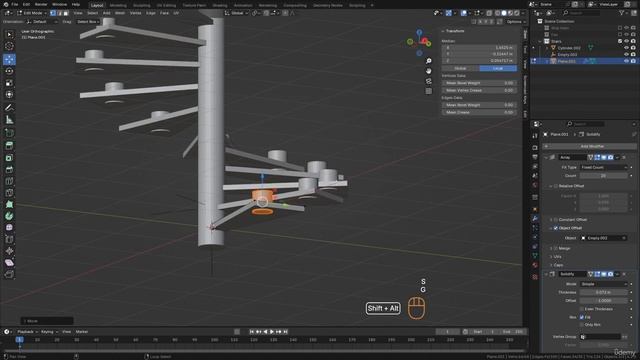Uncheck the Rim Fill checkbox
This screenshot has height=360, width=640.
[x=582, y=317]
